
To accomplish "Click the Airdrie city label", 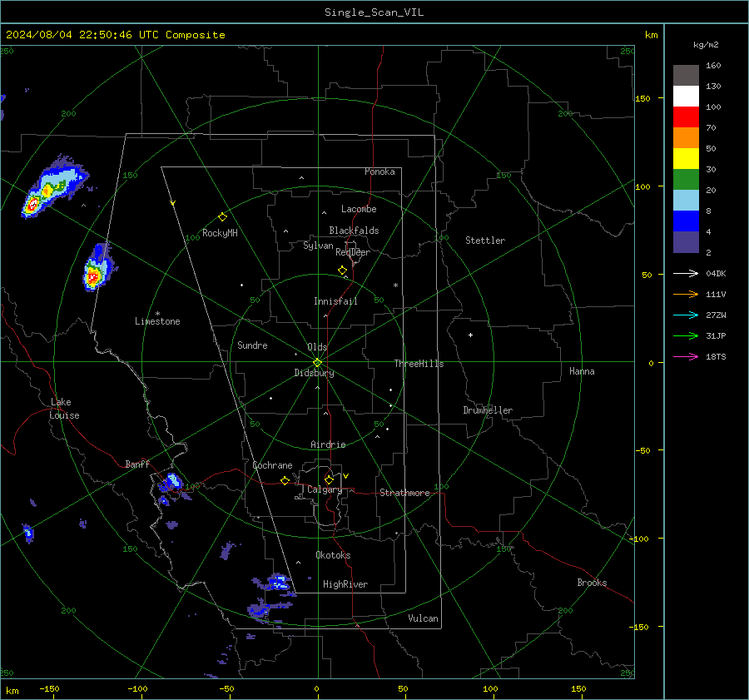I will tap(328, 444).
